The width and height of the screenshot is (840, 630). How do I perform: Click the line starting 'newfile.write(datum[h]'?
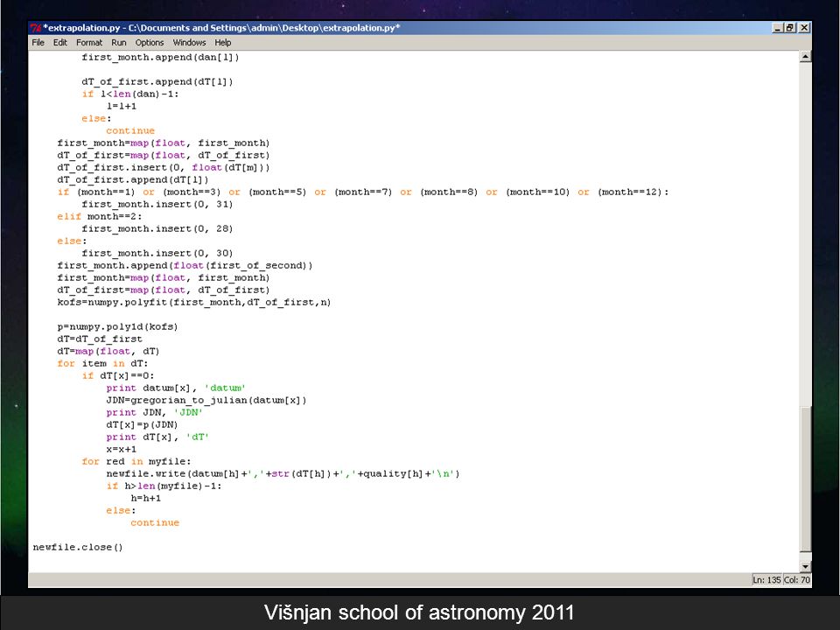coord(283,473)
